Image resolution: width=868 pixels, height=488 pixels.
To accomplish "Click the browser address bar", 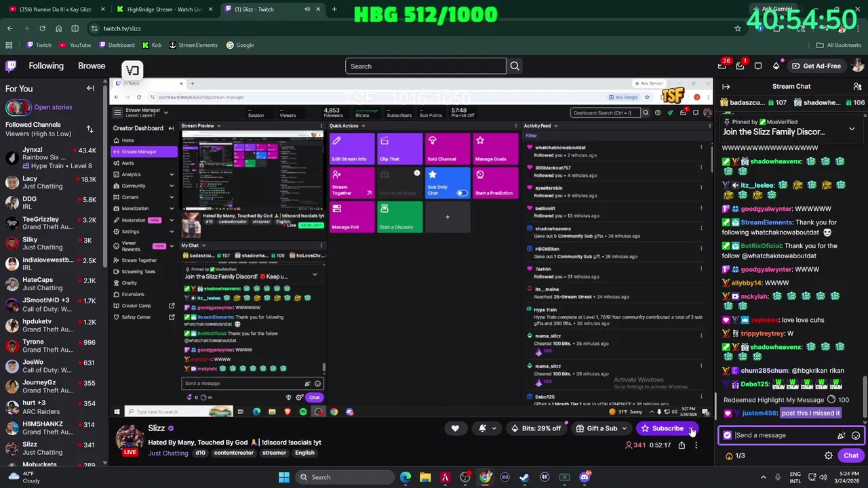I will tap(414, 28).
